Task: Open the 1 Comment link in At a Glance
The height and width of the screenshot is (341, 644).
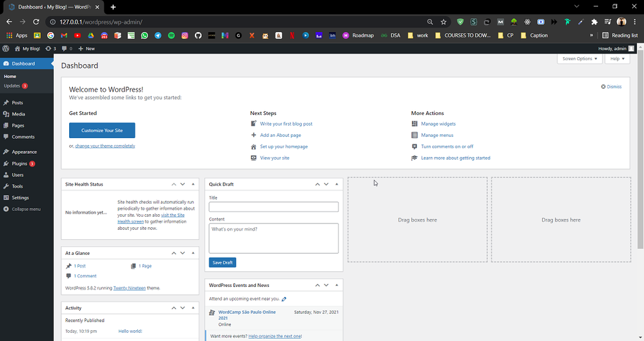Action: click(x=85, y=276)
